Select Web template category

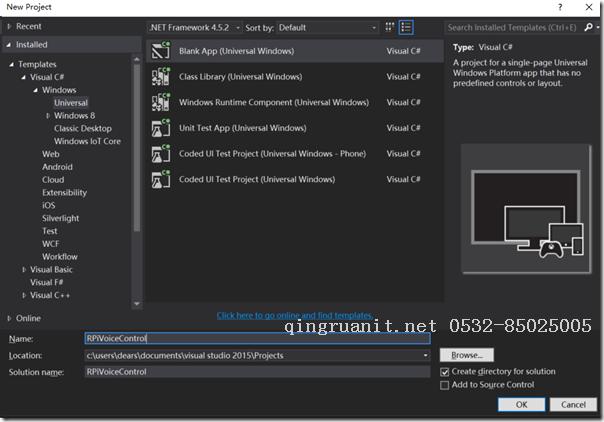pos(51,154)
